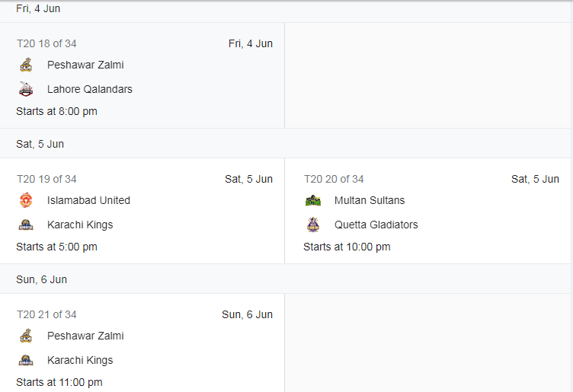The width and height of the screenshot is (573, 392).
Task: Click Lahore Qalandars team logo
Action: [x=26, y=89]
